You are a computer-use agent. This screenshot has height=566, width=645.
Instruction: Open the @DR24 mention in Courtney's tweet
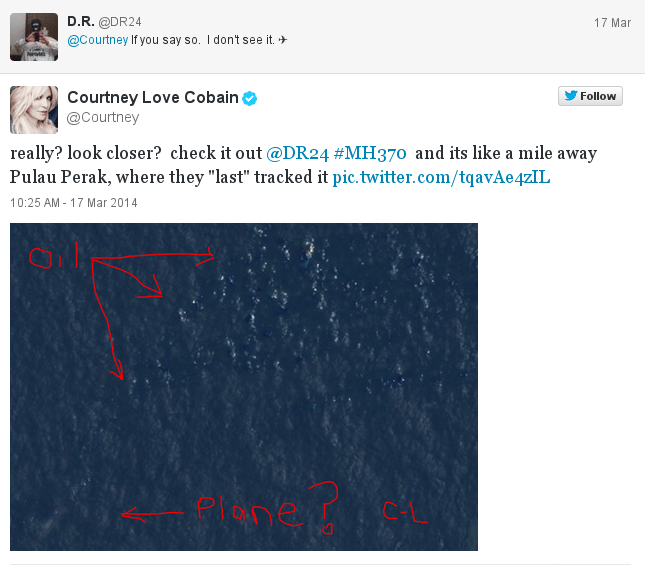coord(296,153)
